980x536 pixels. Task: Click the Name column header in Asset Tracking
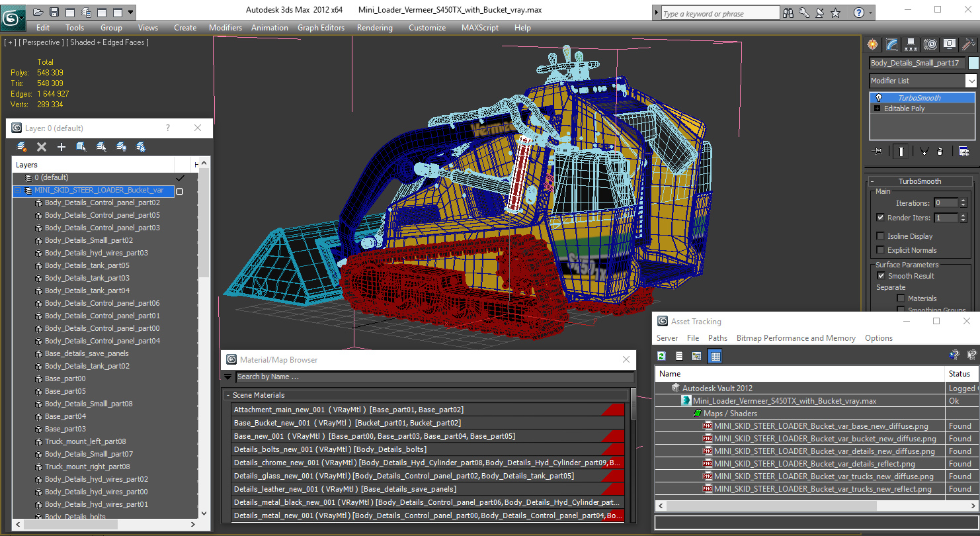point(800,374)
